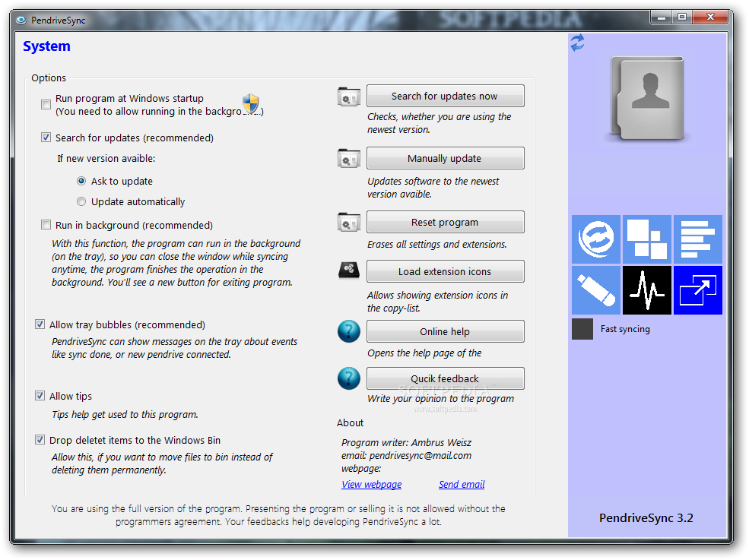The image size is (749, 560).
Task: Click the Manually update button
Action: 445,158
